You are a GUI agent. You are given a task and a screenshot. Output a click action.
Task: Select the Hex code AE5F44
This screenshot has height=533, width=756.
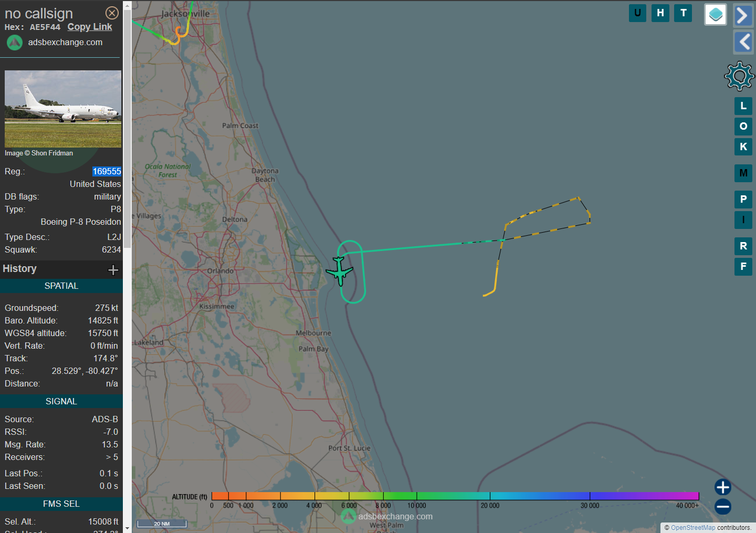[45, 27]
